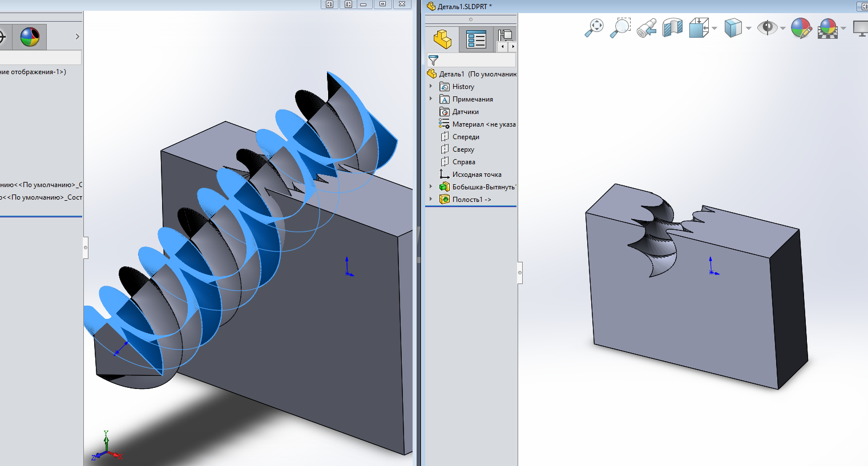Select the Zoom to Area tool
This screenshot has height=466, width=868.
tap(620, 27)
